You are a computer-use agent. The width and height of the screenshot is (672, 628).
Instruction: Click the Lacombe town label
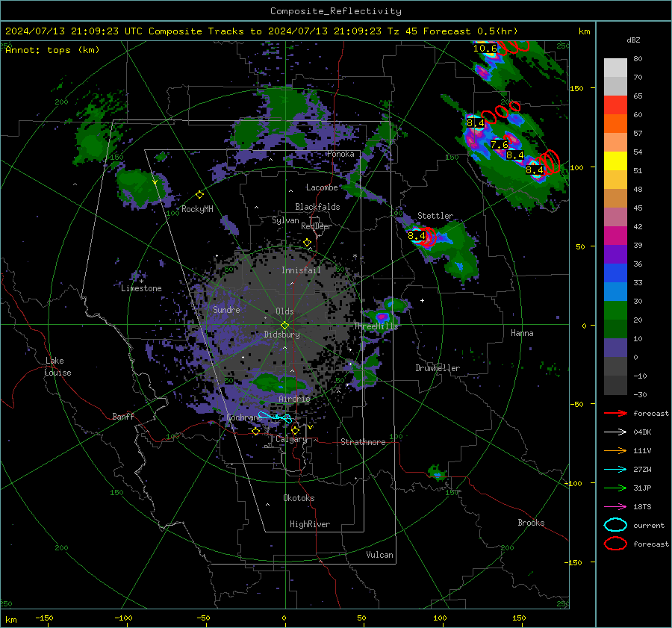coord(322,187)
